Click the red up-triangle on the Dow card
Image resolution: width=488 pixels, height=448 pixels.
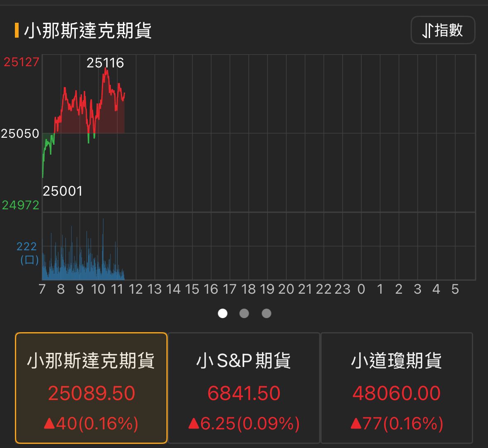point(356,423)
